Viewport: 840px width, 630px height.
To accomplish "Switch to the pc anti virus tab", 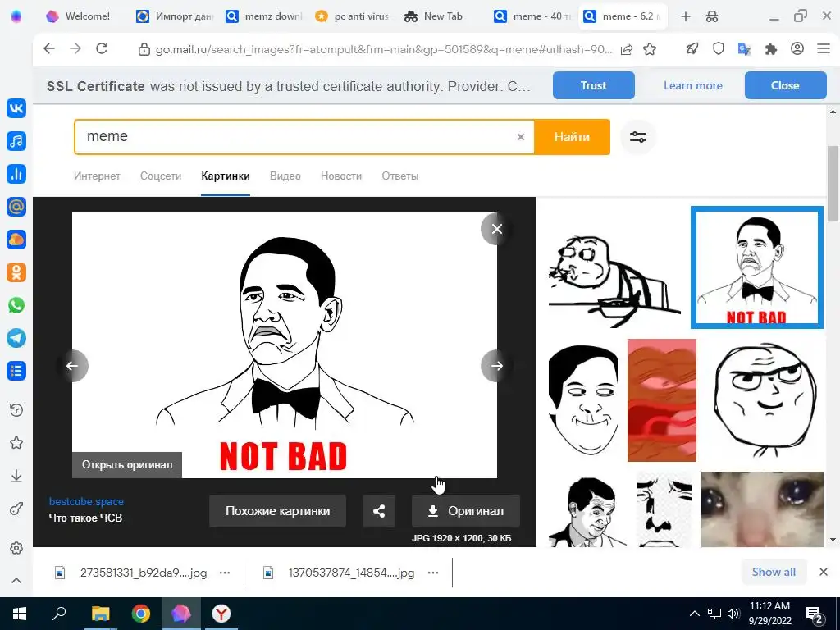I will click(x=352, y=16).
